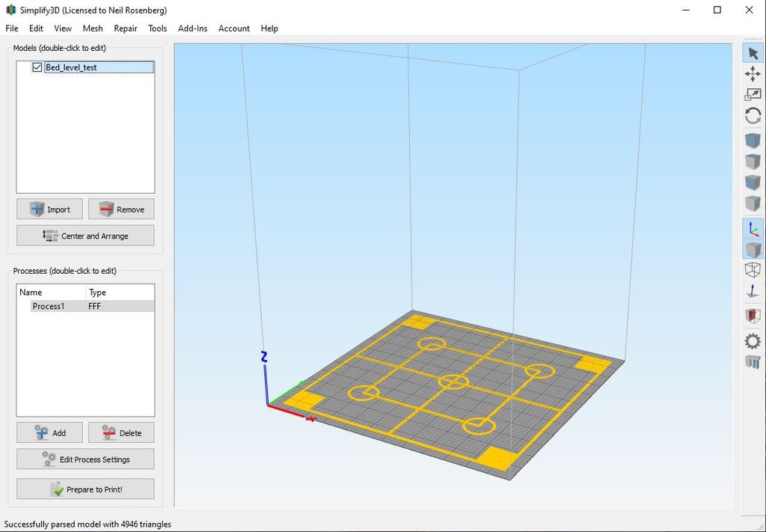Activate the translate model tool
The width and height of the screenshot is (766, 532).
(753, 73)
